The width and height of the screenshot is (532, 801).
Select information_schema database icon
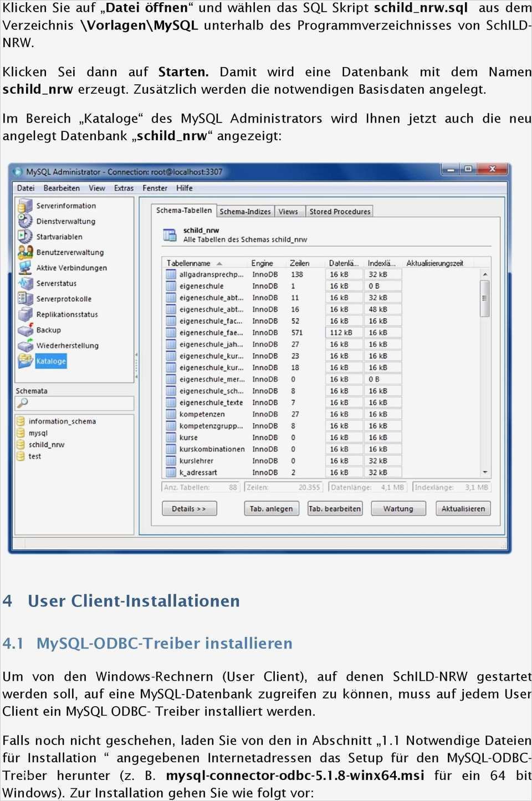pos(21,421)
